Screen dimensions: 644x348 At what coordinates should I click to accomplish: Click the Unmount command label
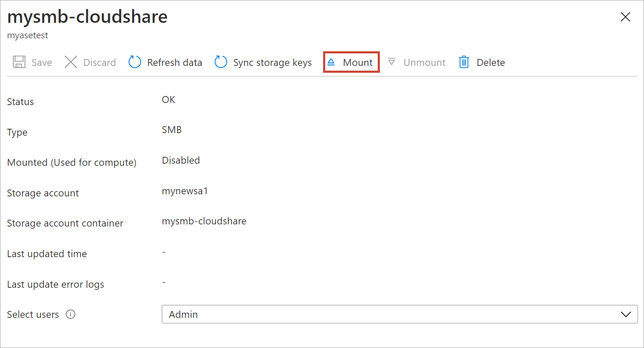click(x=424, y=62)
